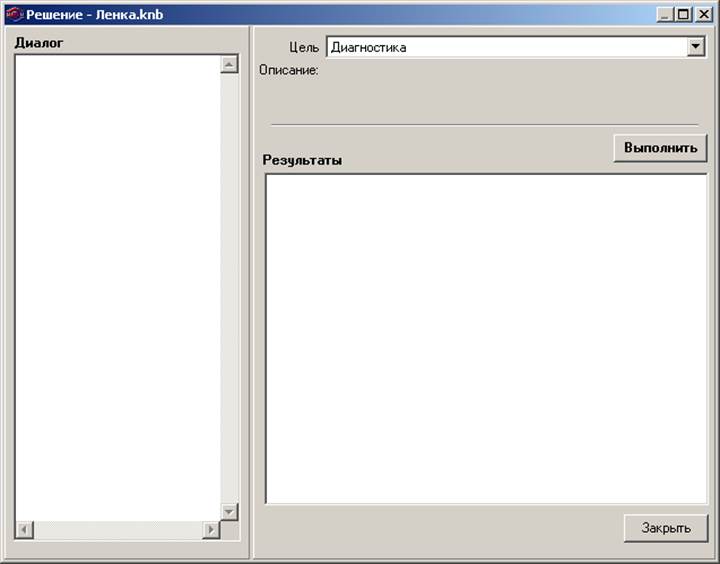Click inside the Результаты output area
Viewport: 720px width, 564px height.
point(486,338)
